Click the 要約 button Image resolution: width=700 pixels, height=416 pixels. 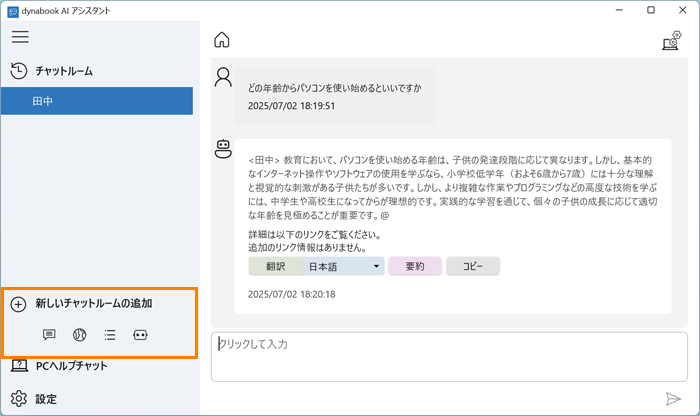coord(415,266)
